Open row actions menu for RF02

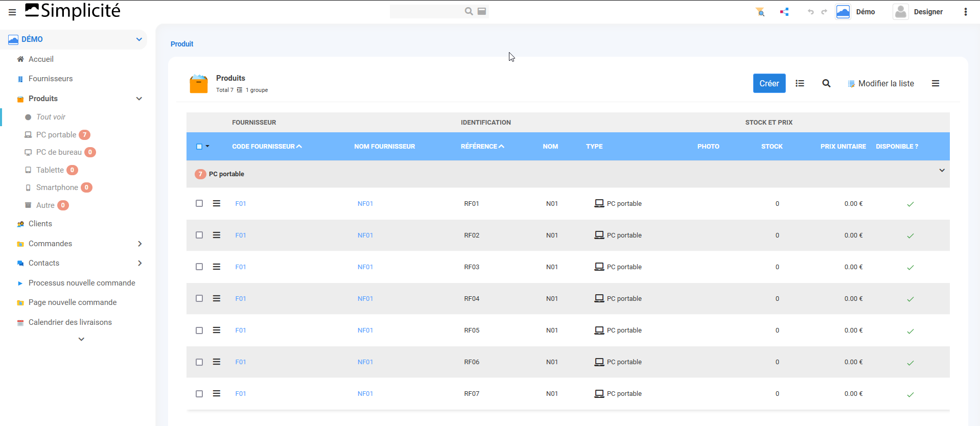217,235
